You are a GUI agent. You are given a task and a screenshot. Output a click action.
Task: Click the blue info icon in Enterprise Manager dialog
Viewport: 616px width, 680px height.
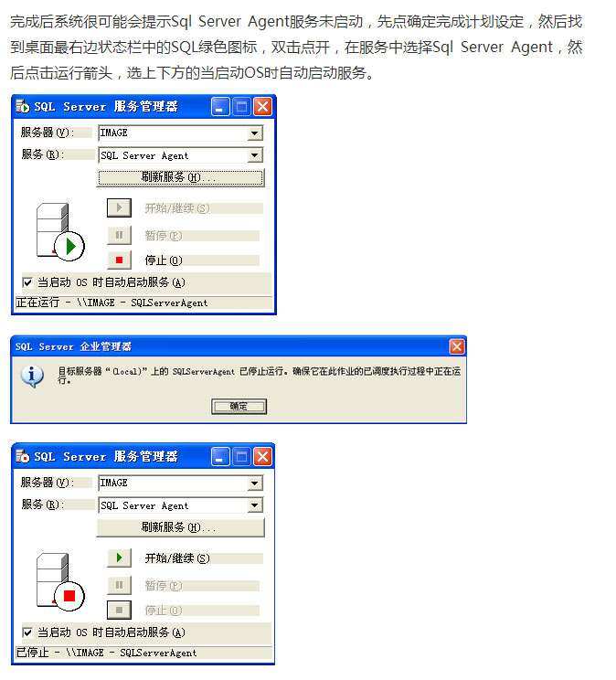32,376
